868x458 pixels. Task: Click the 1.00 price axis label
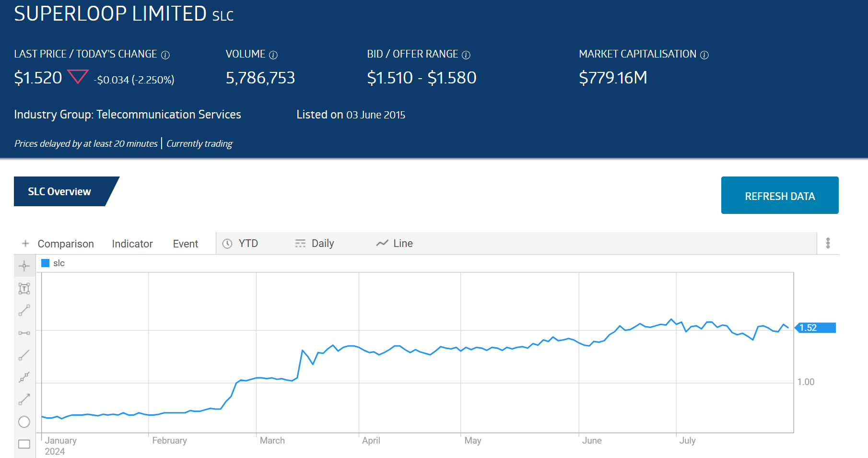[x=806, y=382]
